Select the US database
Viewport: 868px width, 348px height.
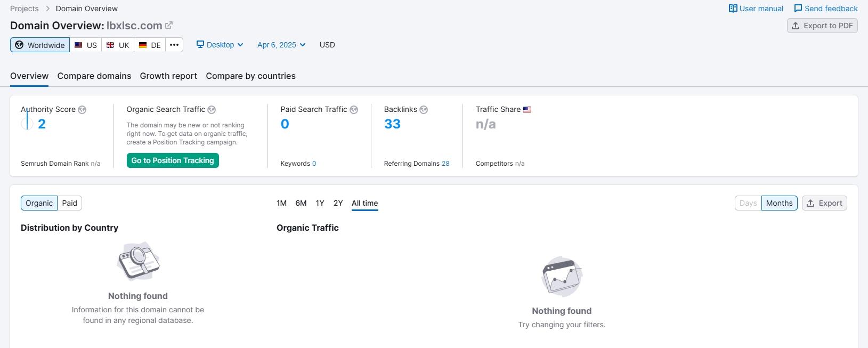tap(86, 45)
